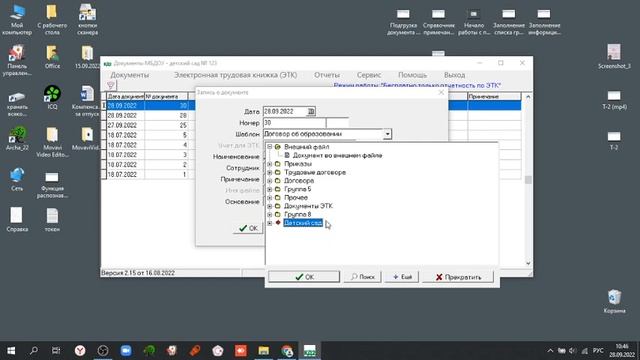The image size is (640, 360).
Task: Open the Помощь menu
Action: [412, 75]
